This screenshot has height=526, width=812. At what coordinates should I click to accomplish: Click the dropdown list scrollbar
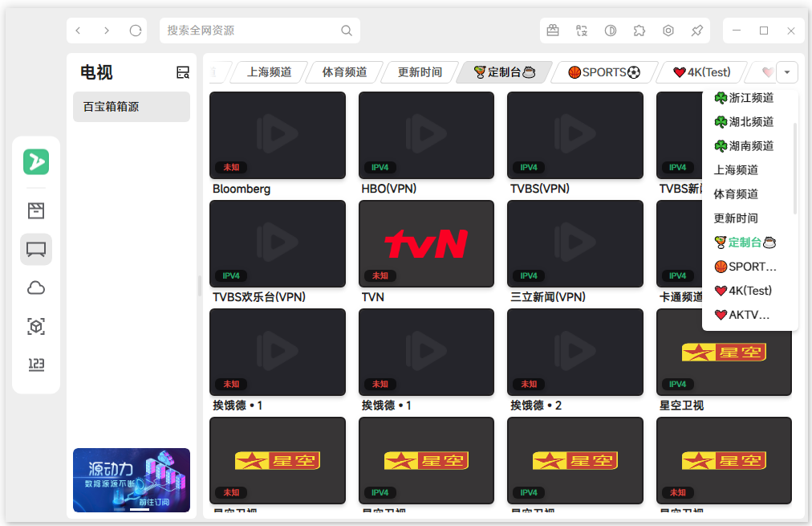[795, 169]
